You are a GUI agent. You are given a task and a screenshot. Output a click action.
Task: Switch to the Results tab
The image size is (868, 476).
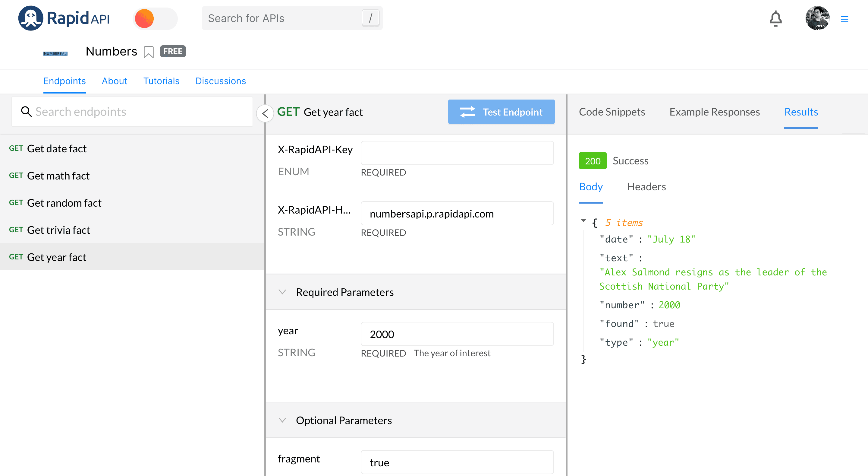(x=801, y=112)
